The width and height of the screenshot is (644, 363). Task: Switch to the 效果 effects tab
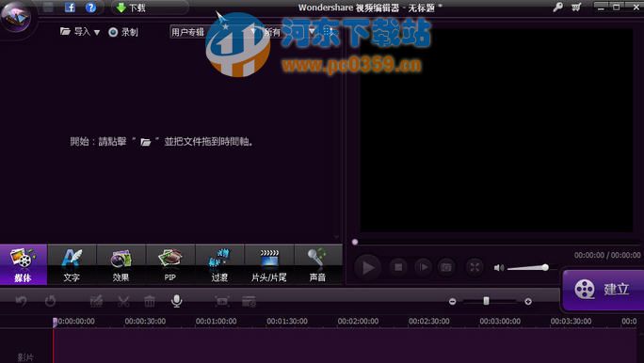click(x=121, y=264)
